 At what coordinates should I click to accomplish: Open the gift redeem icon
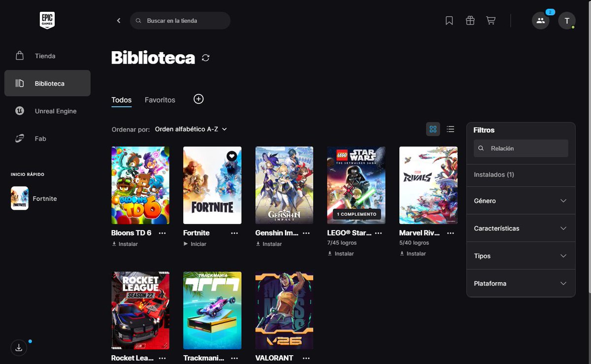(x=470, y=21)
